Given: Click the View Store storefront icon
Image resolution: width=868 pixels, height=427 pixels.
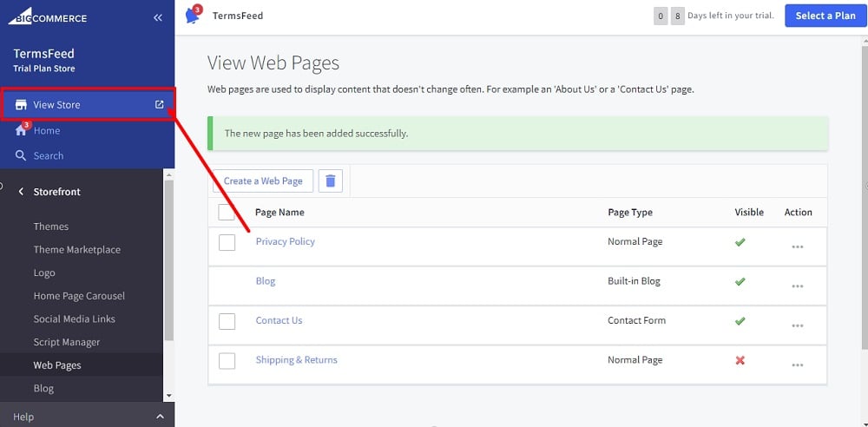Looking at the screenshot, I should pyautogui.click(x=21, y=105).
